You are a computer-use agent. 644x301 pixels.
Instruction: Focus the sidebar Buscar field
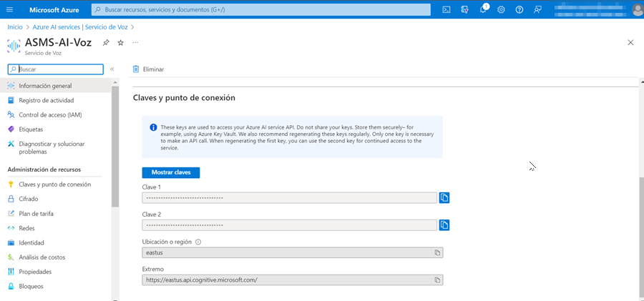(55, 69)
